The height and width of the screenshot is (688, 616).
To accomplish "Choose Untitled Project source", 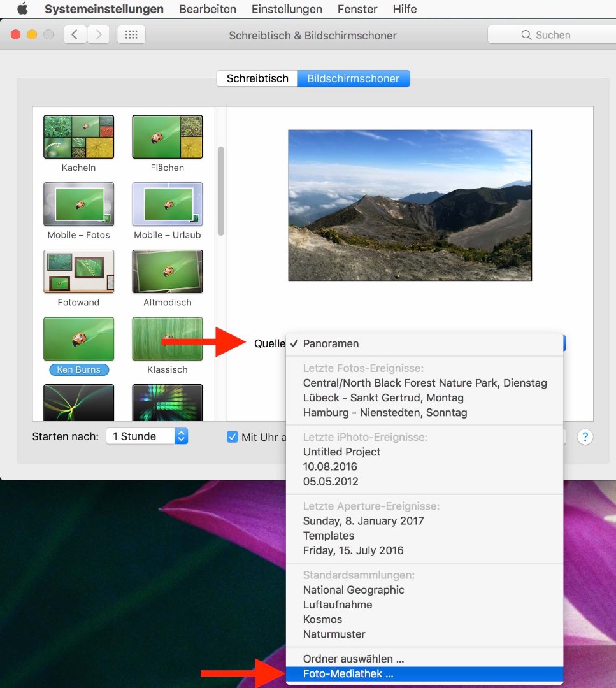I will click(424, 452).
